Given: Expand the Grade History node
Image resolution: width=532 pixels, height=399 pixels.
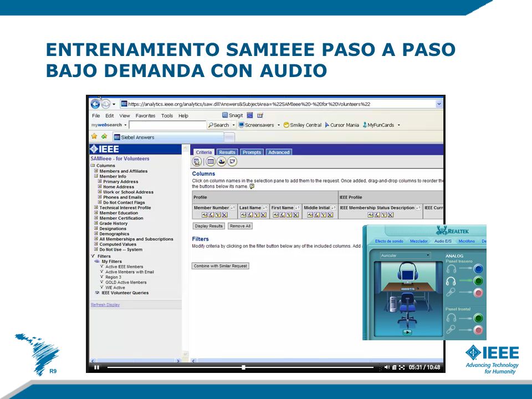Looking at the screenshot, I should [96, 223].
